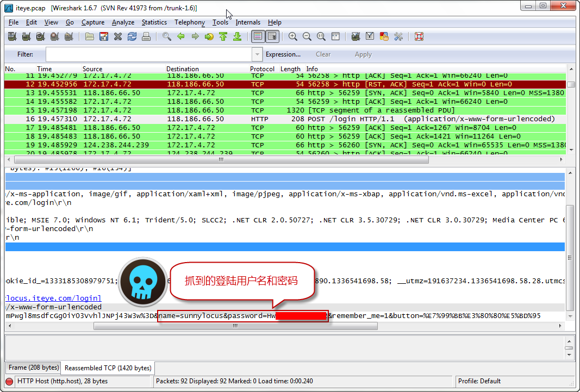Open a capture file folder icon
This screenshot has width=580, height=392.
pyautogui.click(x=89, y=36)
